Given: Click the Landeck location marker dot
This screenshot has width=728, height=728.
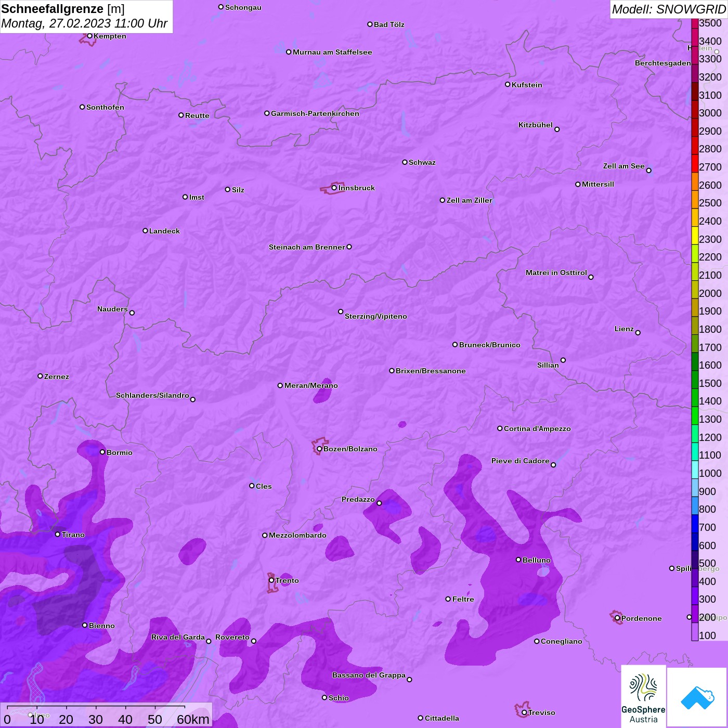Looking at the screenshot, I should [145, 230].
